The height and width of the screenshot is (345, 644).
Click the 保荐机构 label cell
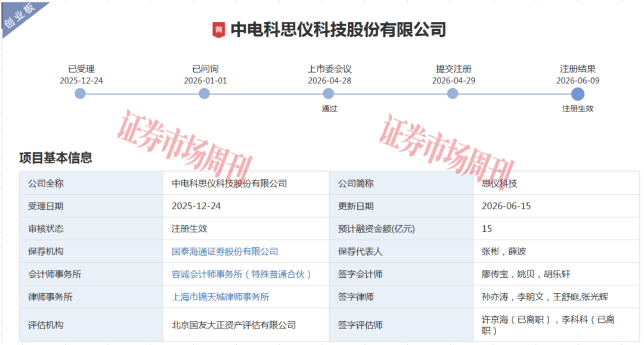click(x=91, y=251)
